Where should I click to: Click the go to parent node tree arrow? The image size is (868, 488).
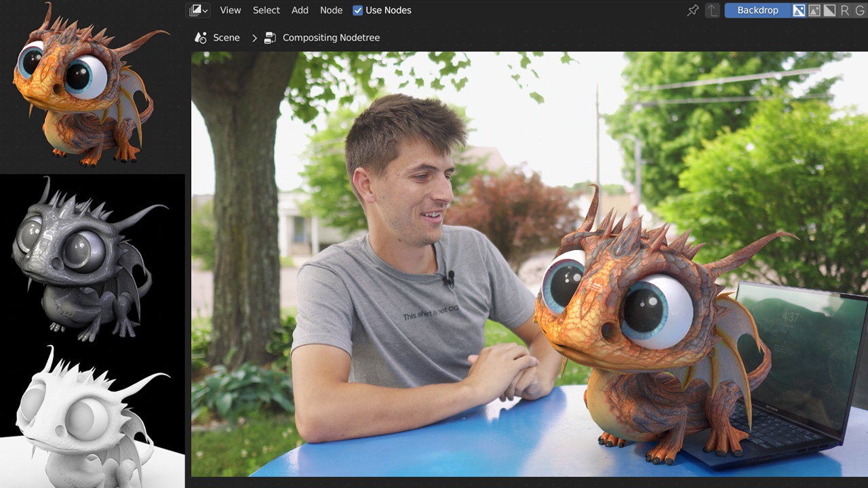click(712, 10)
